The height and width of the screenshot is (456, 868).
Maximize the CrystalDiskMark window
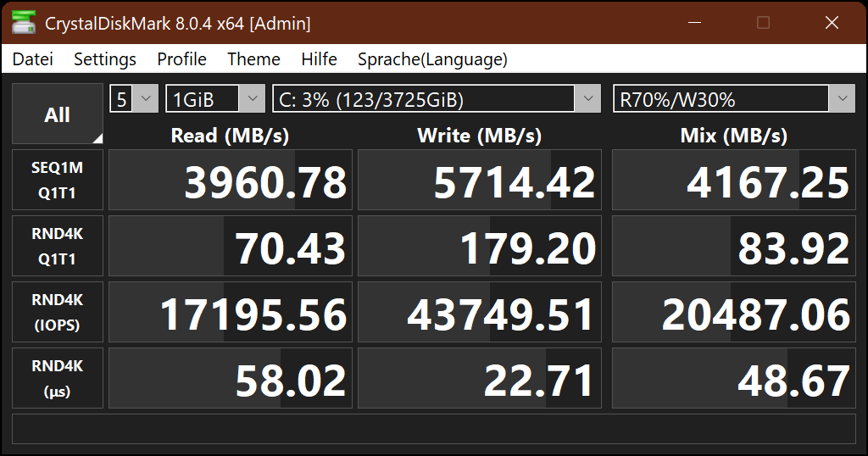tap(764, 23)
